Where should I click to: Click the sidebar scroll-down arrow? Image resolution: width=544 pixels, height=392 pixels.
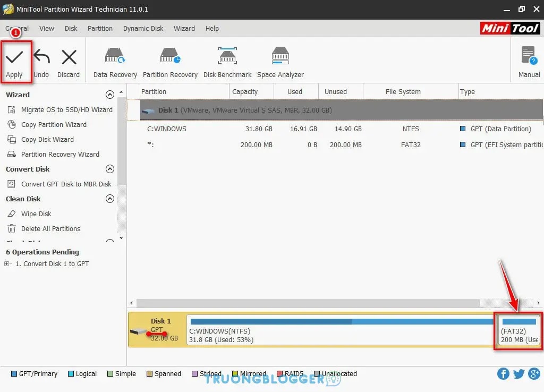click(x=121, y=238)
